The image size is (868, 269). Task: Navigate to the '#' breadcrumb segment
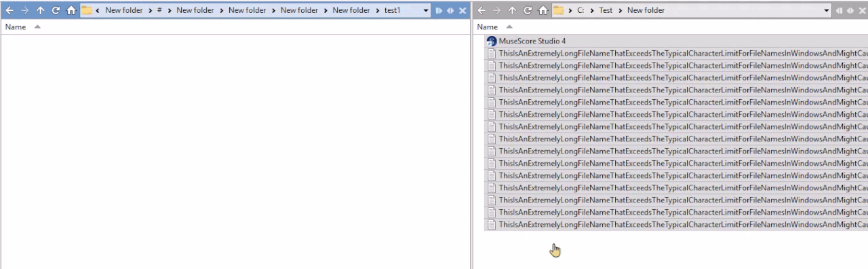tap(159, 10)
